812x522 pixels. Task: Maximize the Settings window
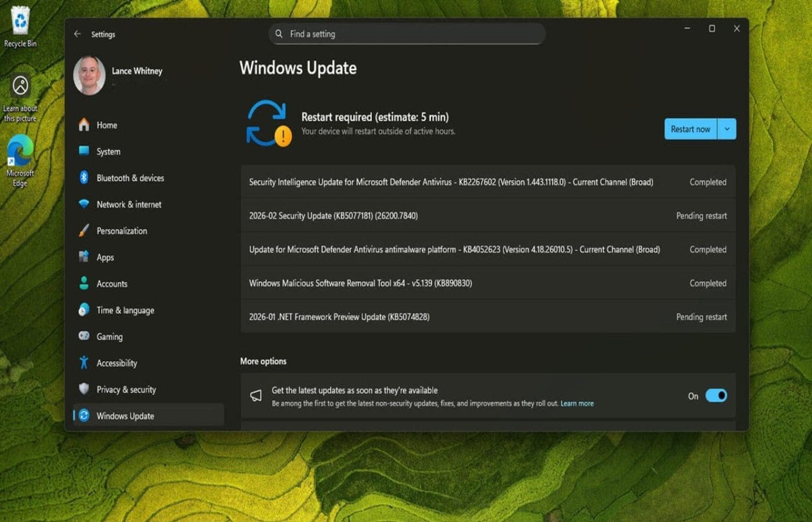pyautogui.click(x=712, y=28)
